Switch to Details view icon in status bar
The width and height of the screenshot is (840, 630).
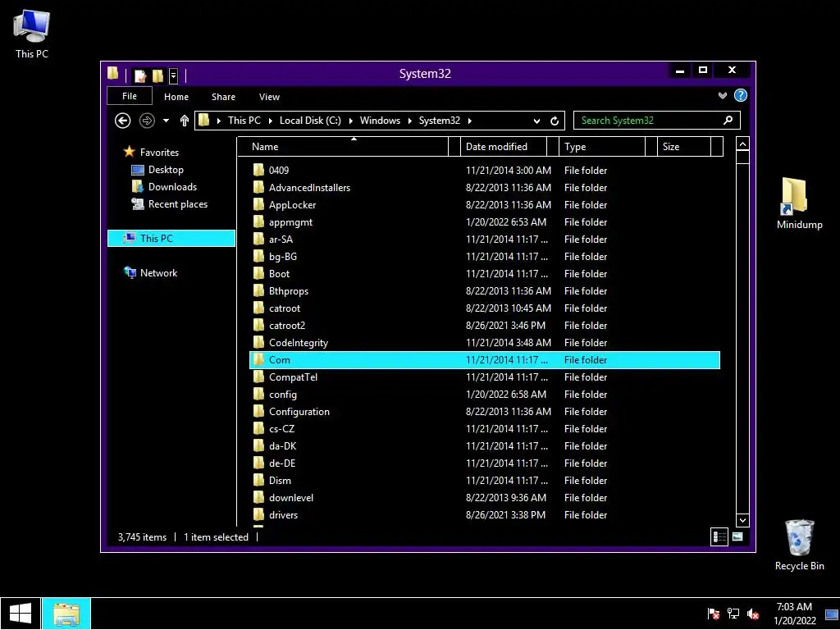[719, 536]
